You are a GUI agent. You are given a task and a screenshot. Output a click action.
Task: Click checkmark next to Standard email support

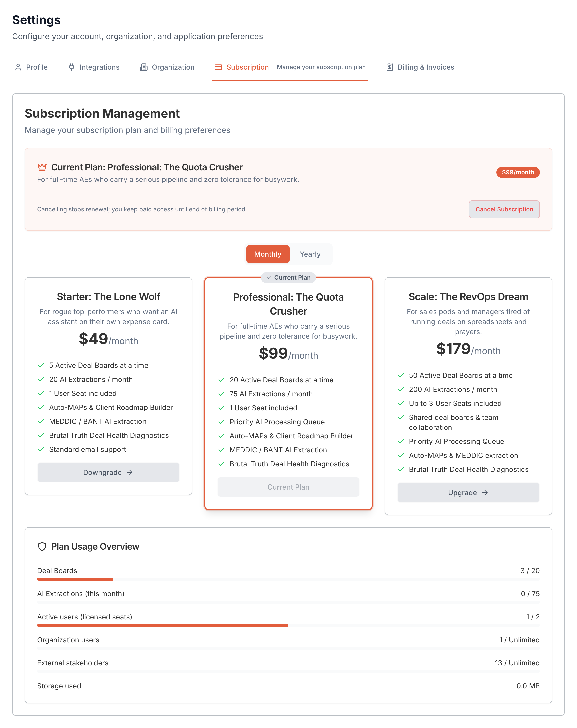(x=41, y=449)
